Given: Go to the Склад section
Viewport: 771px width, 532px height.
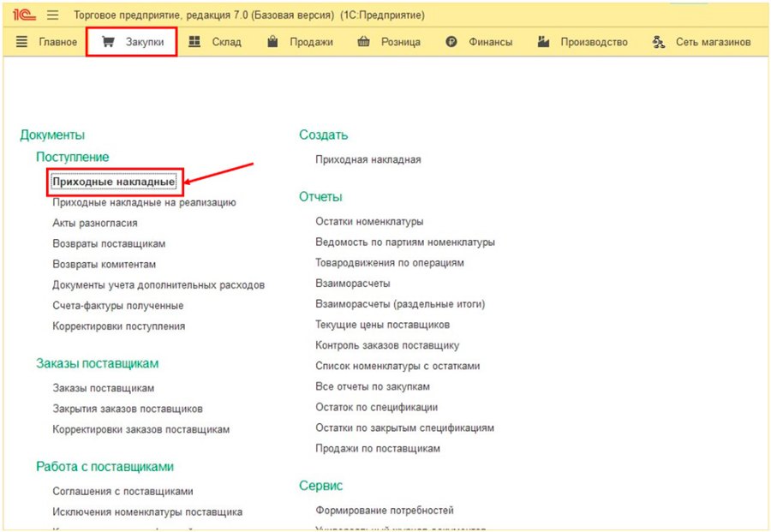Looking at the screenshot, I should (x=227, y=42).
